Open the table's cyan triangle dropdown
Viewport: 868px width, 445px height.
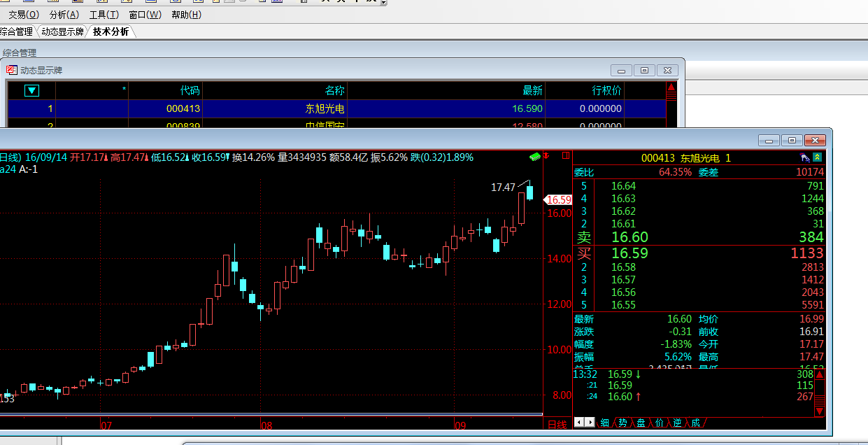click(x=31, y=90)
